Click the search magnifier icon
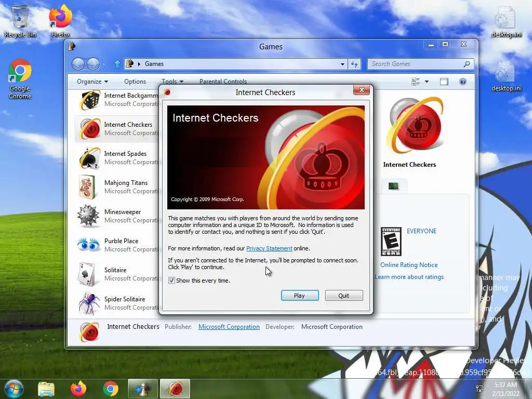This screenshot has width=532, height=399. pos(467,64)
